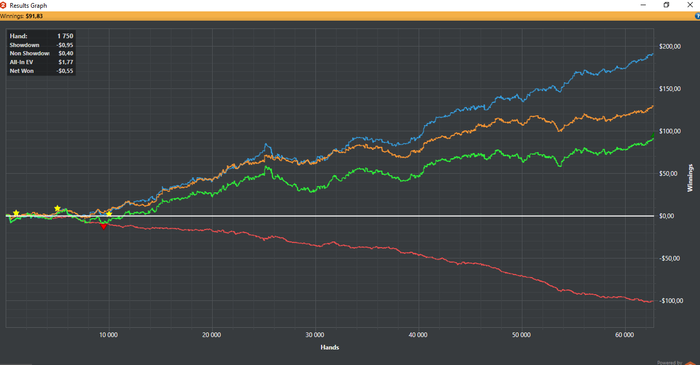Select the yellow star marker near hand 5 000
700x365 pixels.
(57, 208)
